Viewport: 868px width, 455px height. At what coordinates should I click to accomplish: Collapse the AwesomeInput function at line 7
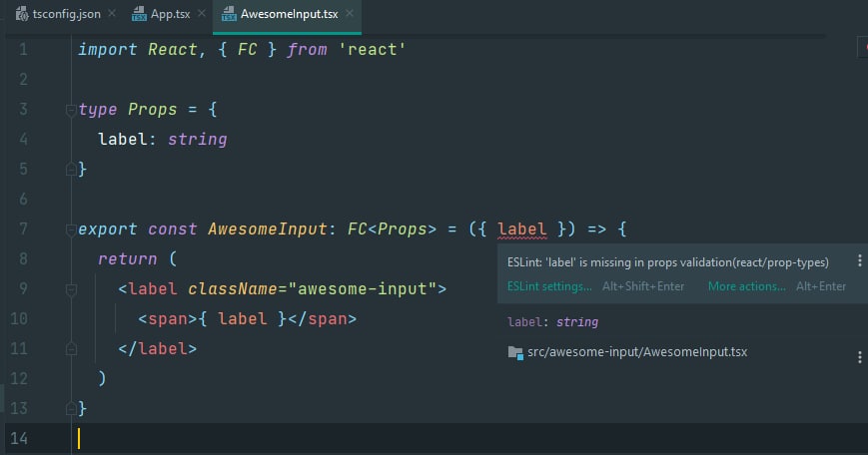(71, 229)
